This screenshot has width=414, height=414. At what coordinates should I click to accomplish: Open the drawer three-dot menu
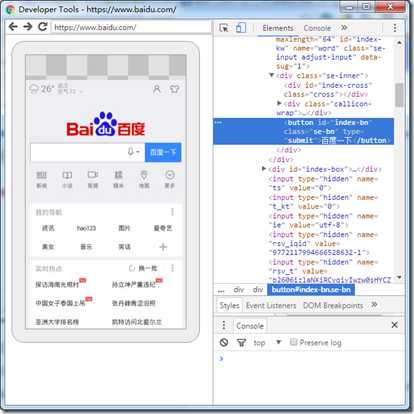pyautogui.click(x=224, y=325)
